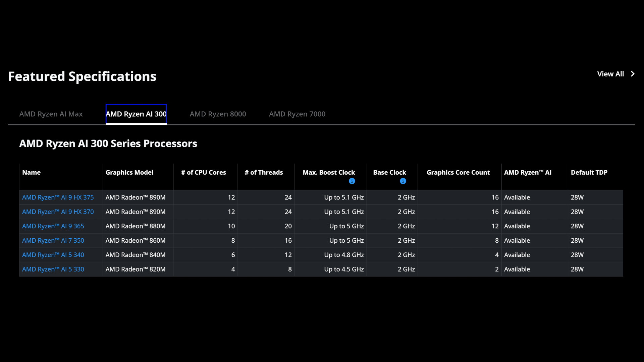This screenshot has height=362, width=644.
Task: Open the AMD Ryzen AI 9 HX 370 page
Action: 58,212
